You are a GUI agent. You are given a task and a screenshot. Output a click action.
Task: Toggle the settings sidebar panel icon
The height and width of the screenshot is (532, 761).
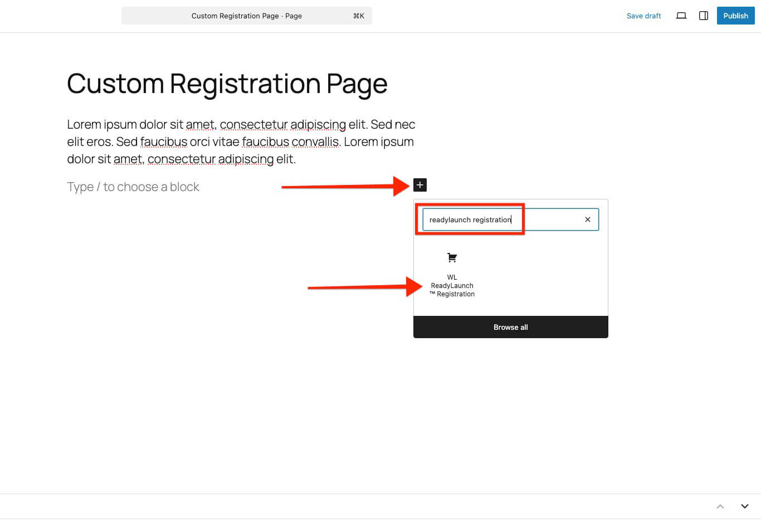point(704,16)
